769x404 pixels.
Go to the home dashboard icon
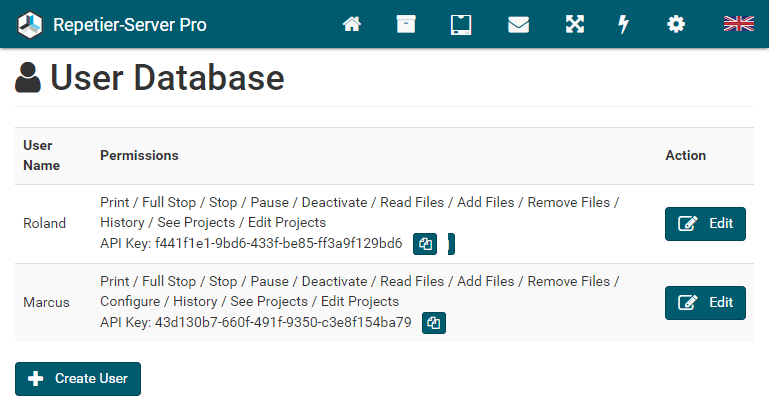352,24
